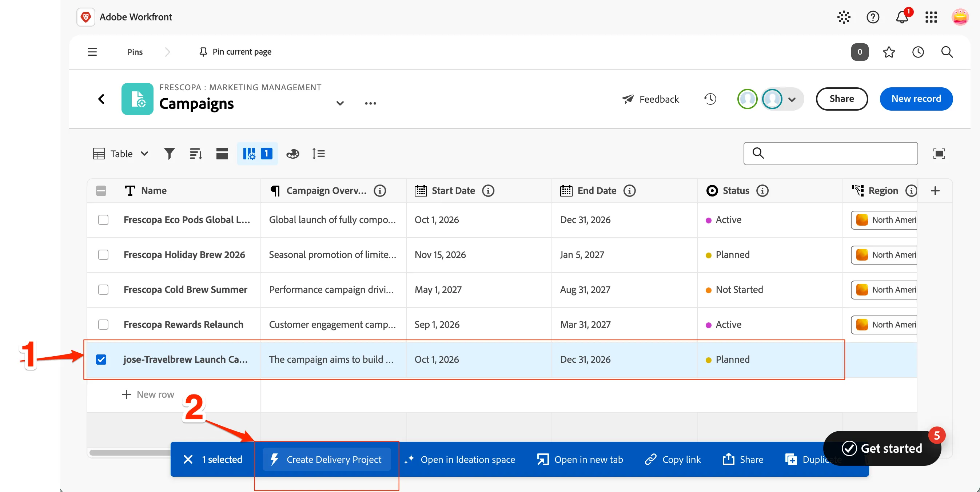The image size is (980, 492).
Task: Expand the Campaigns title chevron
Action: click(340, 103)
